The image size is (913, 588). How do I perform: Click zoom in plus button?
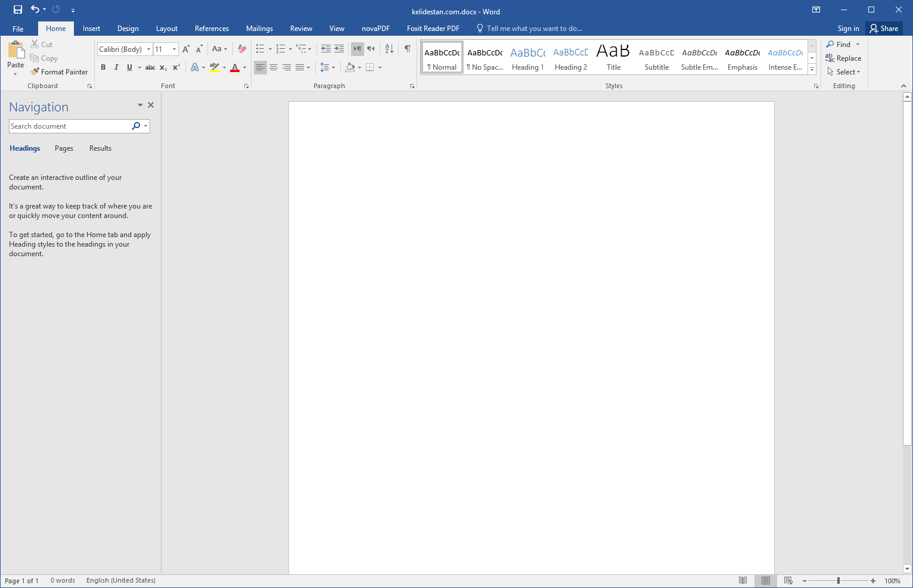pos(873,581)
